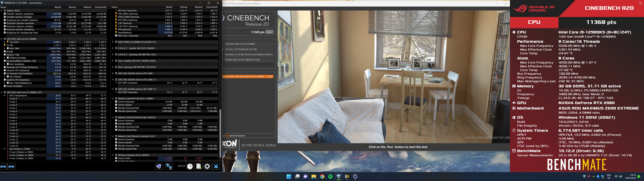
Task: Select On-Demand-Takt-Modulation row
Action: pos(54,74)
